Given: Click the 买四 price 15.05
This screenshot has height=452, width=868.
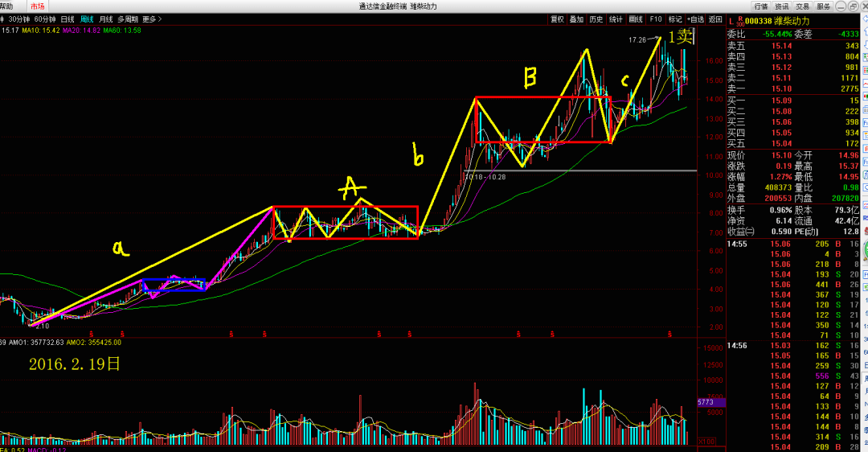Looking at the screenshot, I should [x=782, y=133].
